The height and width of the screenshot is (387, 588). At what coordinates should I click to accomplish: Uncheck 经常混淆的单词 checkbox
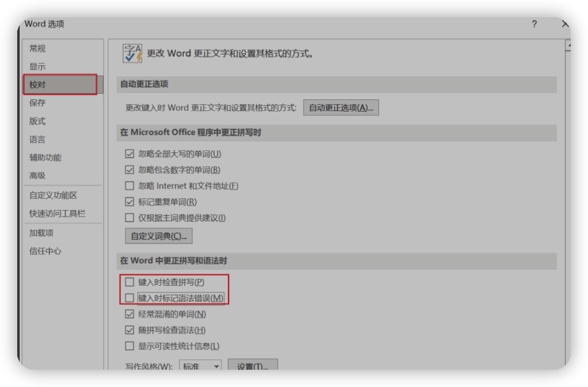(x=129, y=314)
